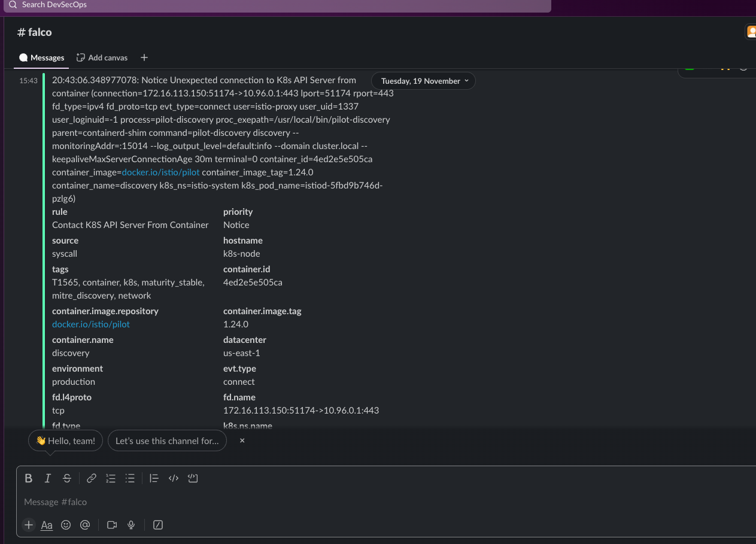This screenshot has height=544, width=756.
Task: Apply blockquote formatting
Action: pos(154,478)
